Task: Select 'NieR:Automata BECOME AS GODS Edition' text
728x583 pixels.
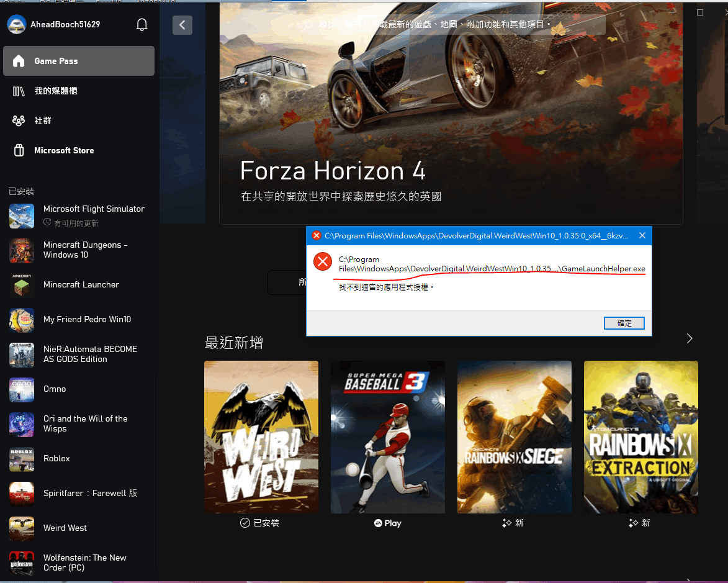Action: [91, 354]
